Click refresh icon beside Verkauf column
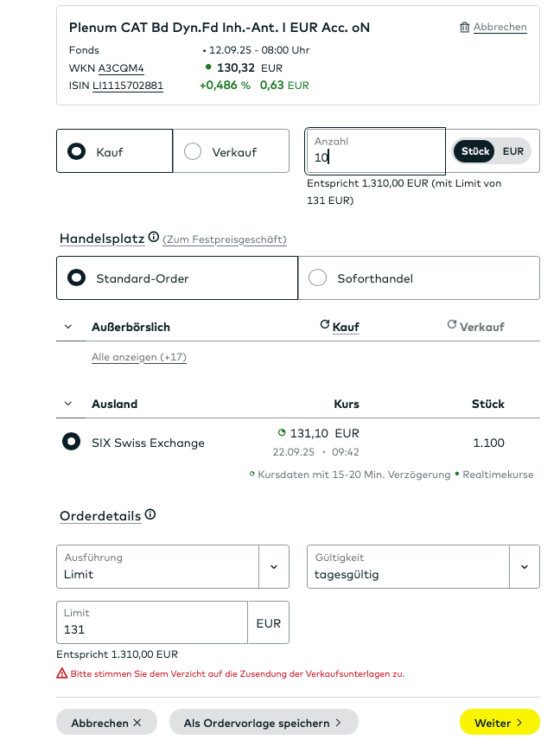The image size is (560, 746). click(x=452, y=325)
